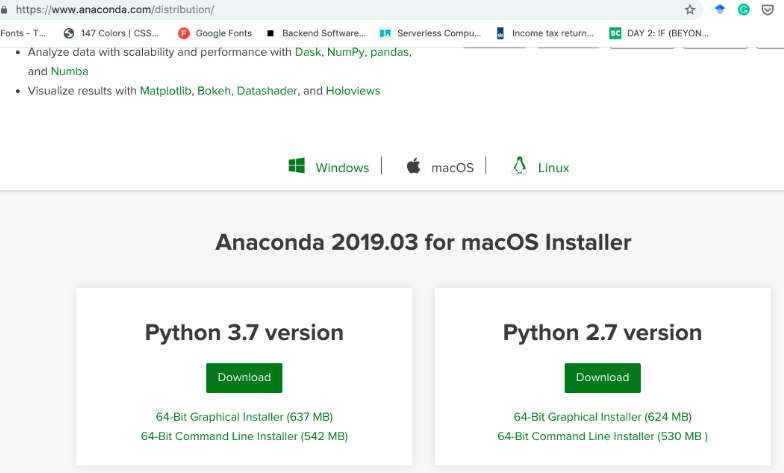This screenshot has height=473, width=784.
Task: Click the Linux penguin icon
Action: (x=520, y=166)
